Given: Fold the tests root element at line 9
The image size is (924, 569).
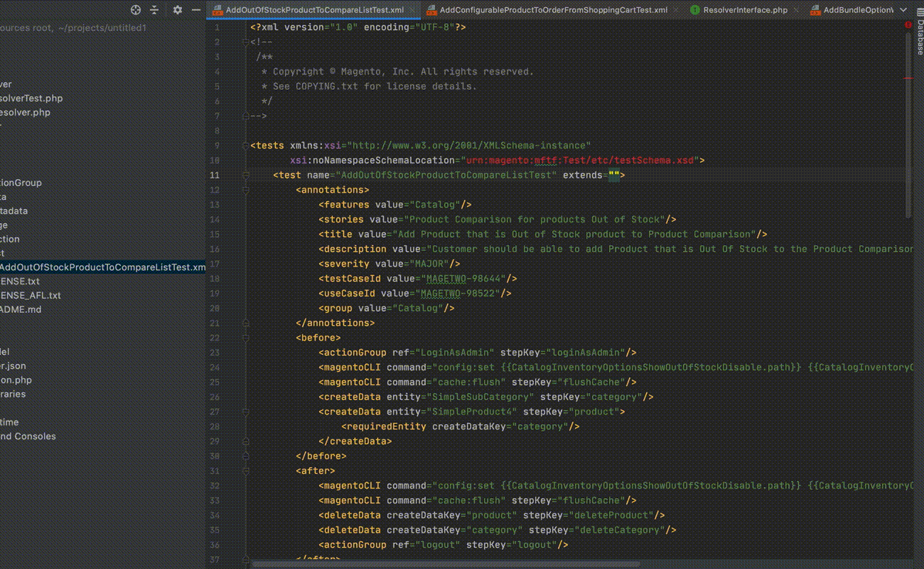Looking at the screenshot, I should click(x=246, y=146).
